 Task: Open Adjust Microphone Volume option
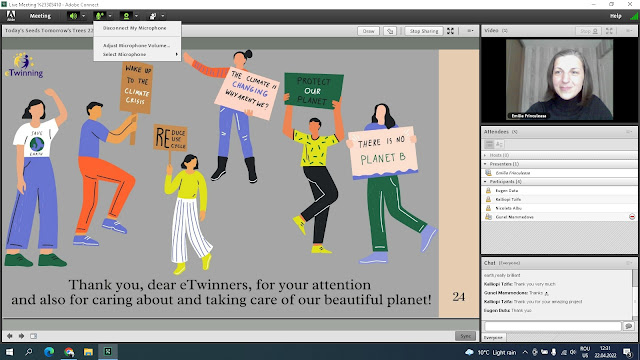(x=136, y=45)
